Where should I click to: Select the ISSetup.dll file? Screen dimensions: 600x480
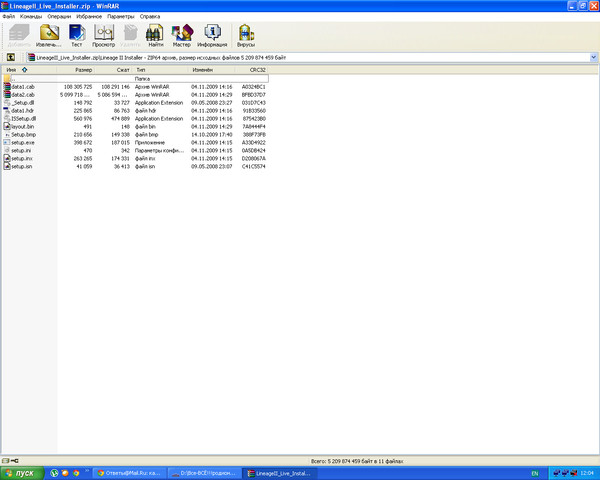(x=136, y=119)
